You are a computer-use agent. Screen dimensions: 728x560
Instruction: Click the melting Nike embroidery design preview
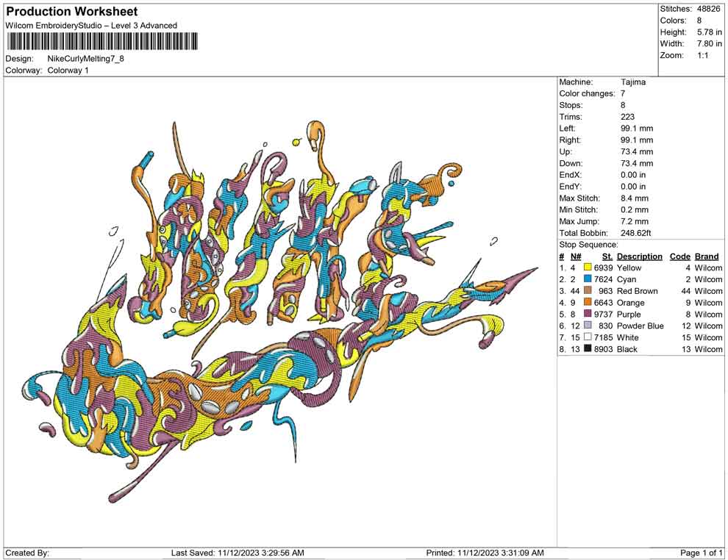click(x=281, y=312)
